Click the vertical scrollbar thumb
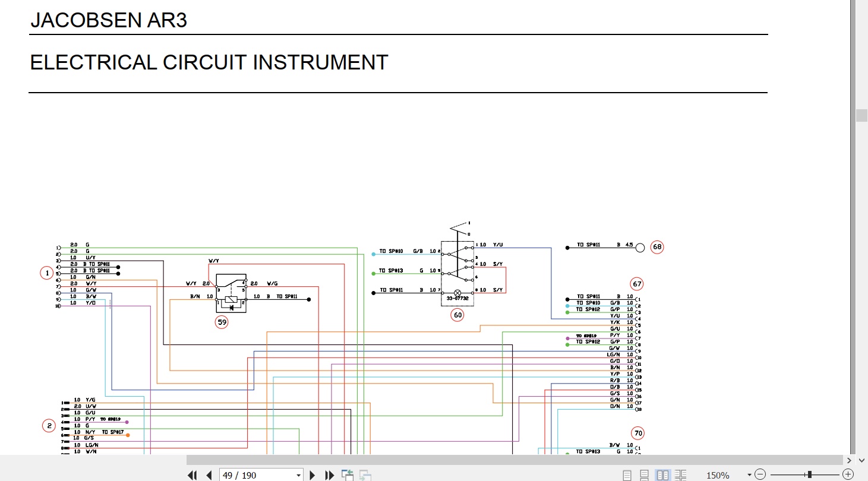The width and height of the screenshot is (868, 481). pyautogui.click(x=861, y=115)
